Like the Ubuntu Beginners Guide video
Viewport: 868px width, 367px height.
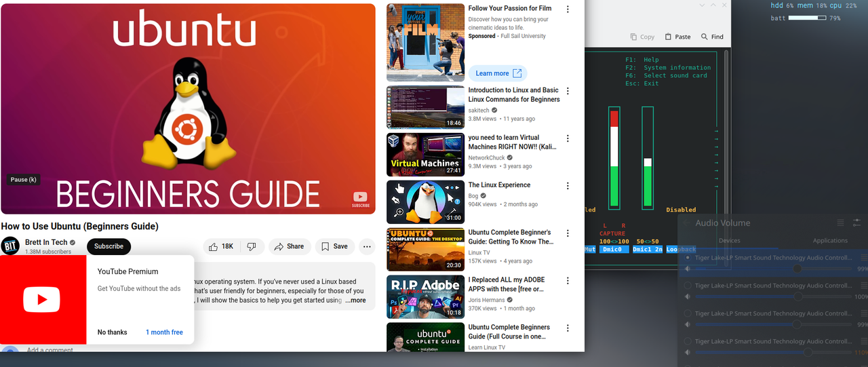click(221, 246)
